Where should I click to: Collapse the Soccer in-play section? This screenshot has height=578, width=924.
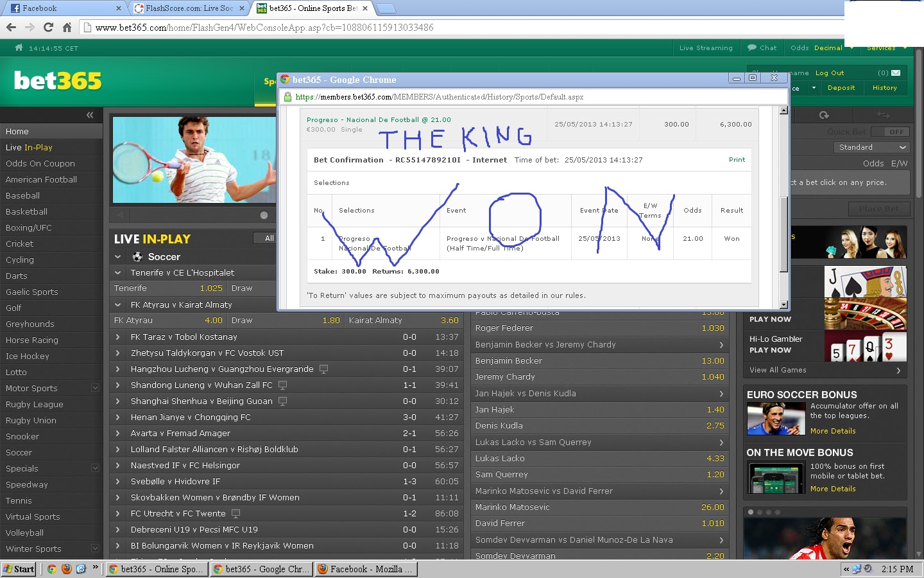(117, 256)
